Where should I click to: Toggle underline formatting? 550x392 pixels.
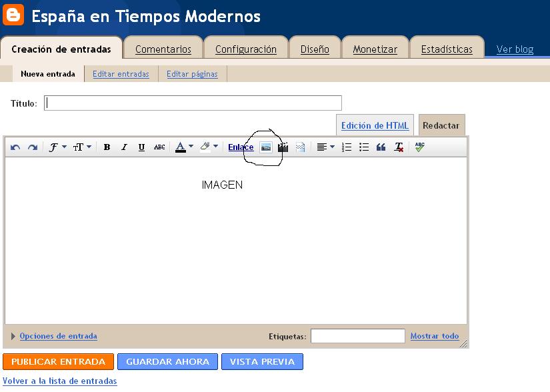pyautogui.click(x=141, y=147)
